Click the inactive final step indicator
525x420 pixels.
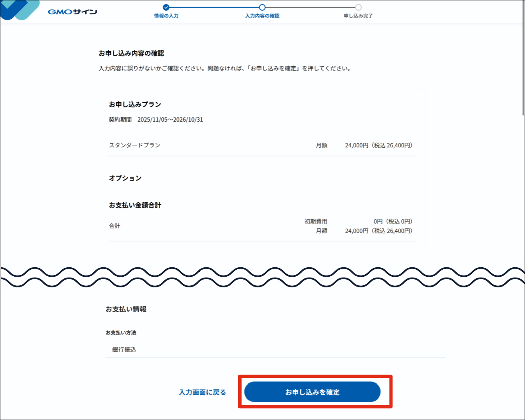point(358,7)
